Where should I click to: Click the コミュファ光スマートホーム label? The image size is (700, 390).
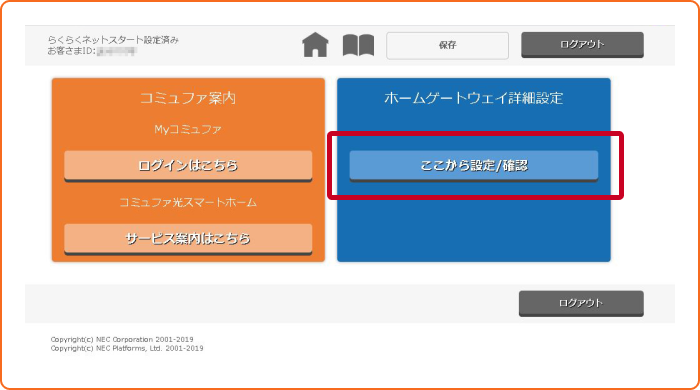point(188,203)
